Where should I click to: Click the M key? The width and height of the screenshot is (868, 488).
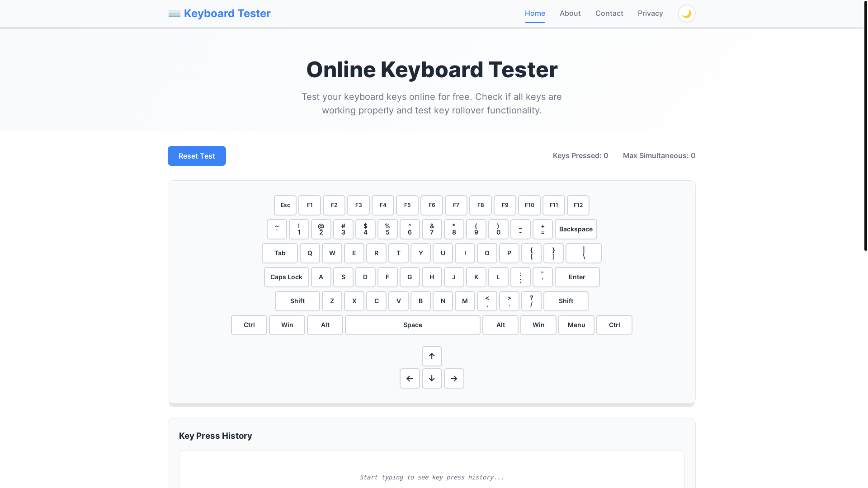pos(465,301)
